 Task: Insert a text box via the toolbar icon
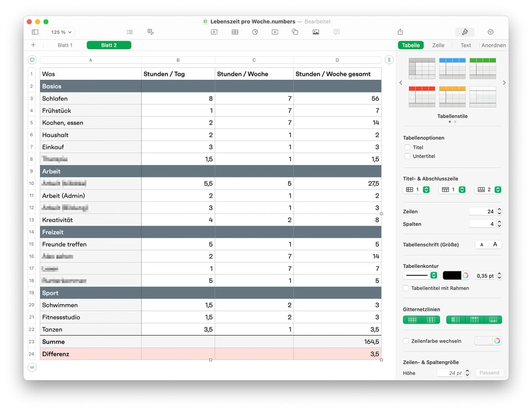pyautogui.click(x=275, y=32)
